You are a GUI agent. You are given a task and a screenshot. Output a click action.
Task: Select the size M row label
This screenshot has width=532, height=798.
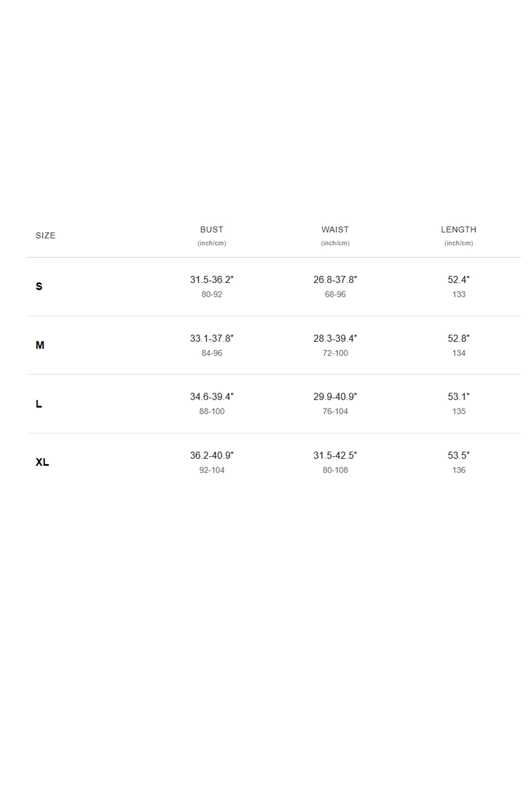[x=40, y=345]
